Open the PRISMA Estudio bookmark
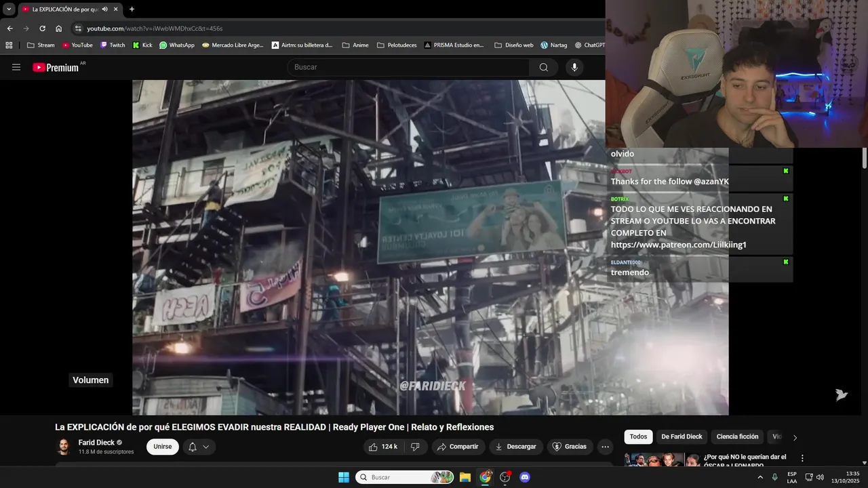The image size is (868, 488). pyautogui.click(x=454, y=45)
